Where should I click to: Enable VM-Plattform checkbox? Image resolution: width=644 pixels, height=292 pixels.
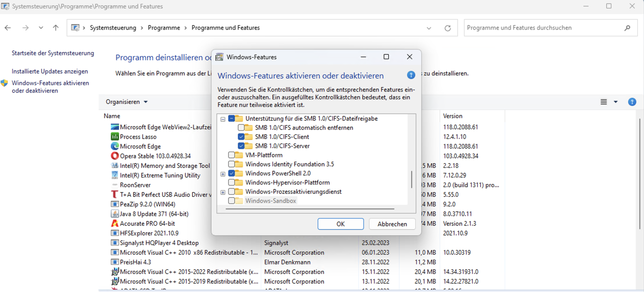231,155
